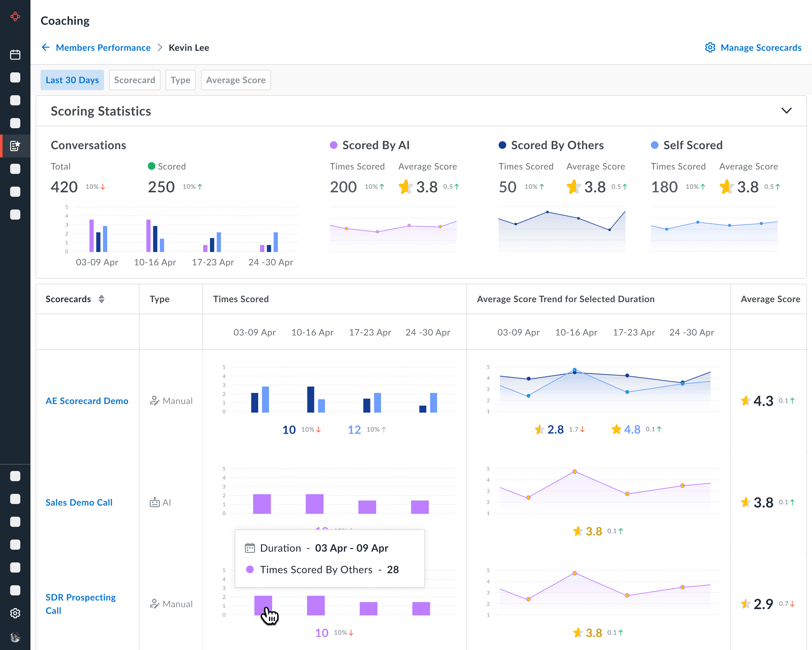Sort table by the Scorecards sort arrows
812x650 pixels.
click(x=101, y=299)
